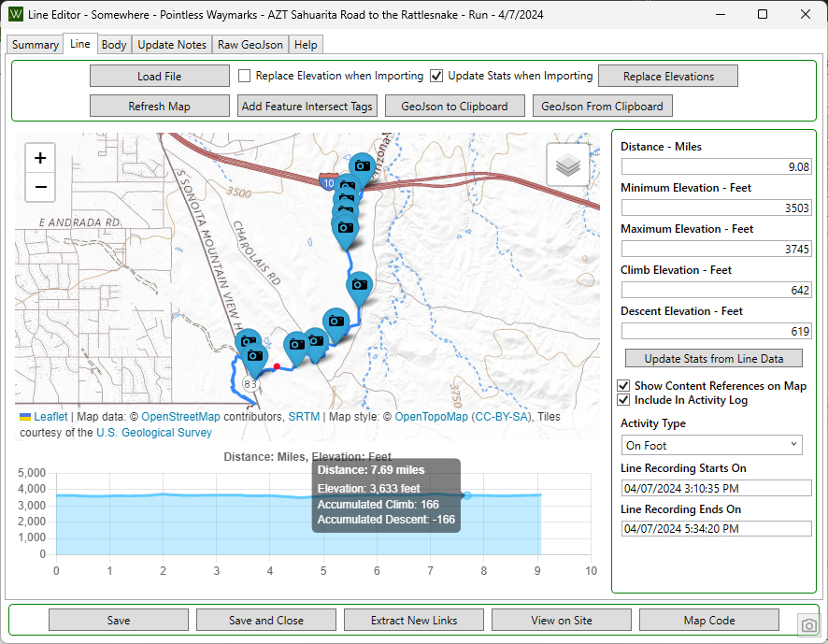The image size is (828, 644).
Task: Click Refresh Map button
Action: [160, 107]
